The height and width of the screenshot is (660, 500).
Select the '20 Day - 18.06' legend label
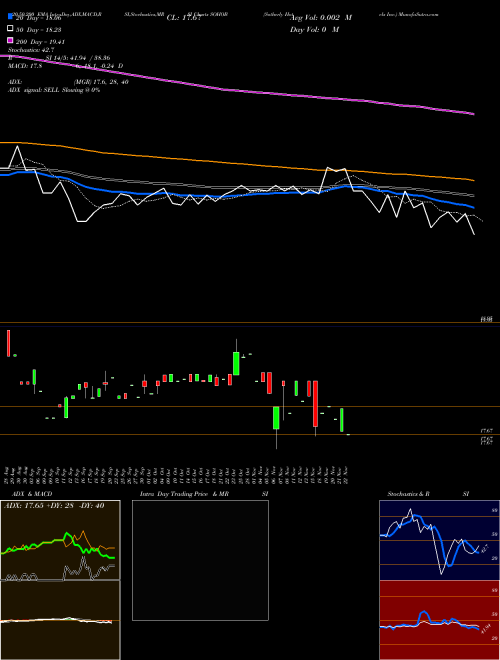click(39, 18)
